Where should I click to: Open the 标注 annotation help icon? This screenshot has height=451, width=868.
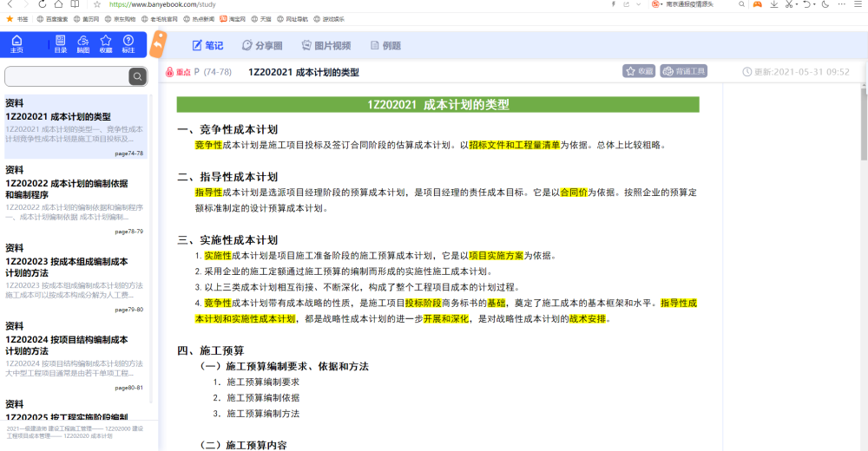128,43
